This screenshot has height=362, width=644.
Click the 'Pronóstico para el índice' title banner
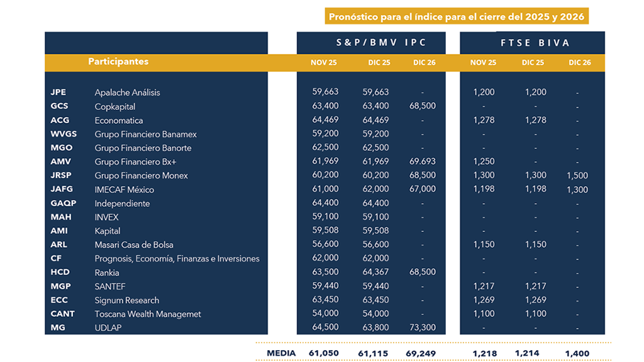(457, 16)
